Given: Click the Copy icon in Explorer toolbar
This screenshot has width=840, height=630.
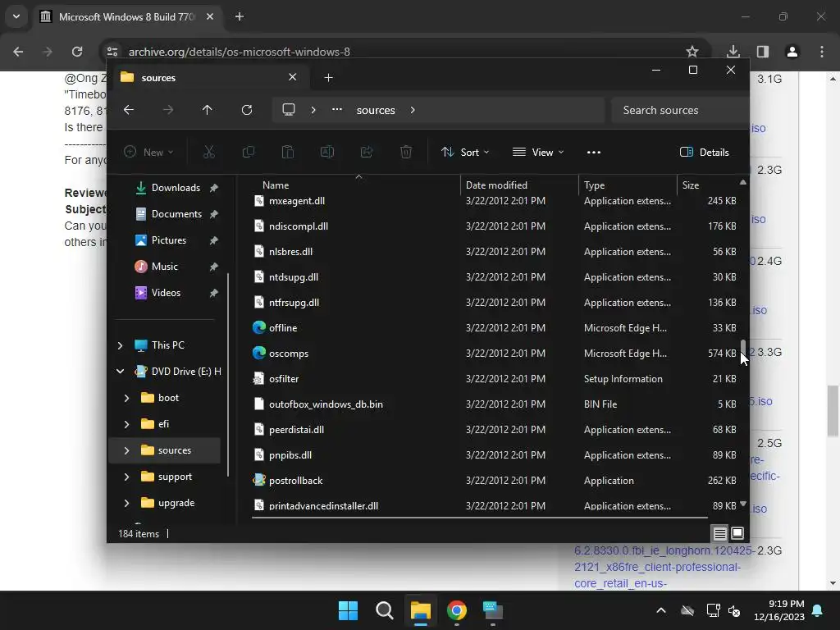Looking at the screenshot, I should click(x=248, y=152).
